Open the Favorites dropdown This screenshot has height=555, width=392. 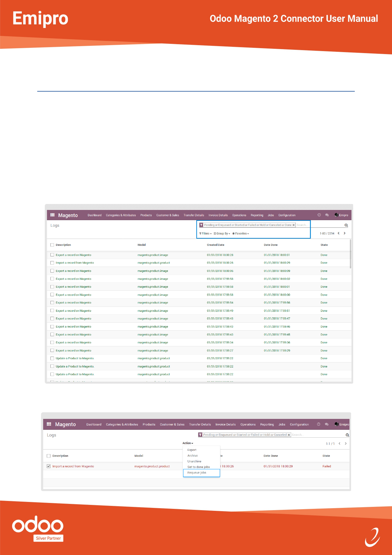pos(240,233)
